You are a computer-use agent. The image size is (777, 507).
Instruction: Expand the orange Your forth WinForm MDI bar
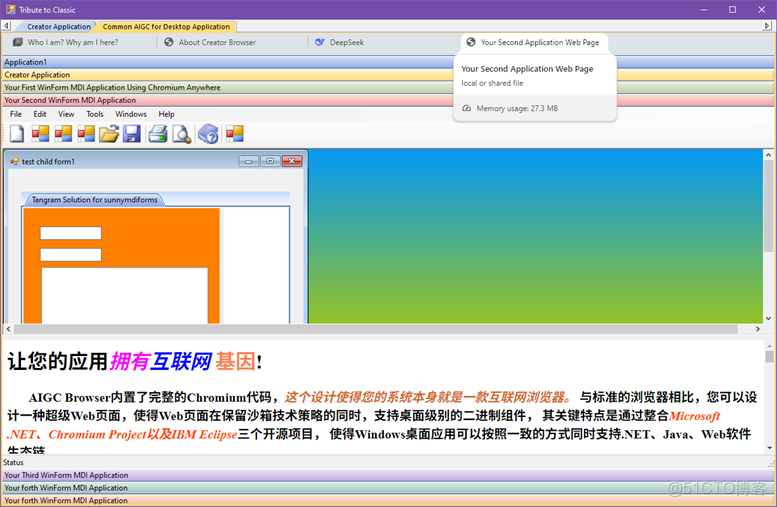[x=388, y=501]
